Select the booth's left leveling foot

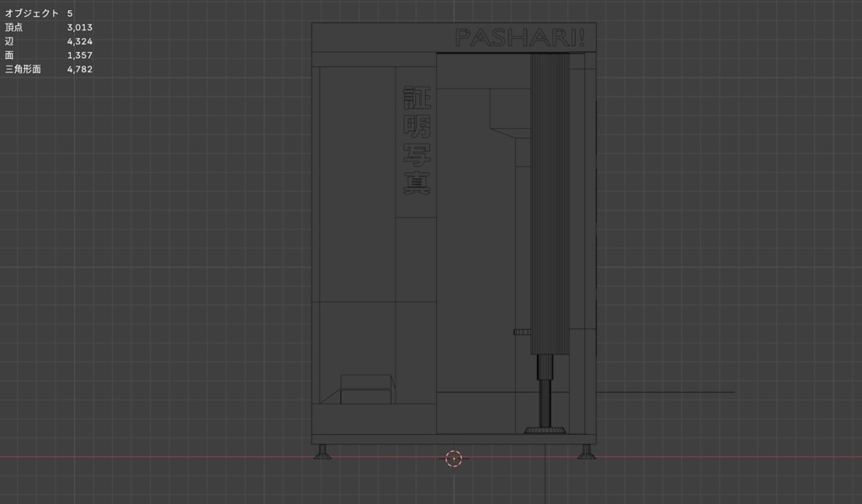[x=322, y=452]
